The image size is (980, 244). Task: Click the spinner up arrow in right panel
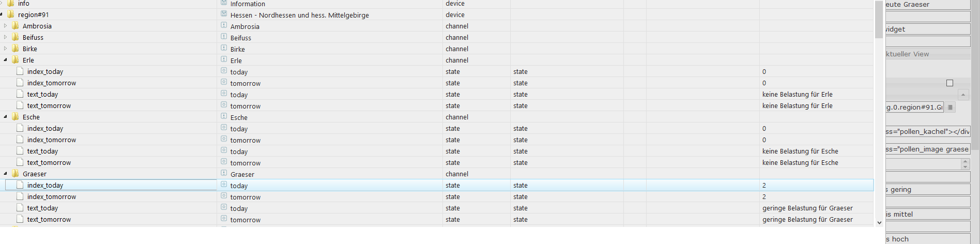965,162
